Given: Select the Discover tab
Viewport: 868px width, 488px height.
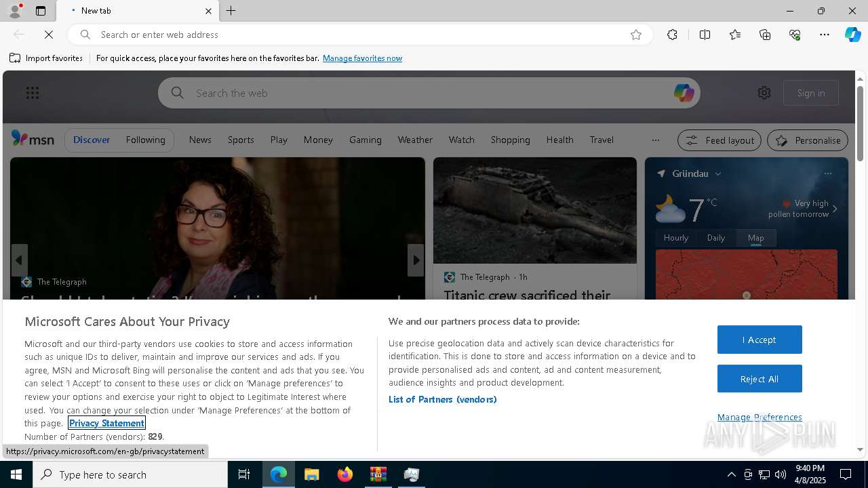Looking at the screenshot, I should click(92, 140).
